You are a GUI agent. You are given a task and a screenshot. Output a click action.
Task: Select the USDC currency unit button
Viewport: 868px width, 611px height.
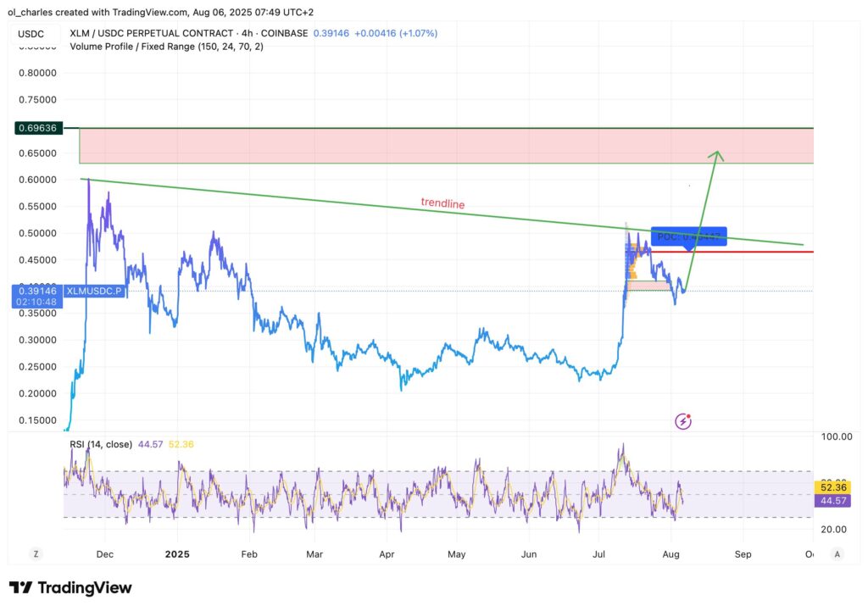[x=30, y=33]
